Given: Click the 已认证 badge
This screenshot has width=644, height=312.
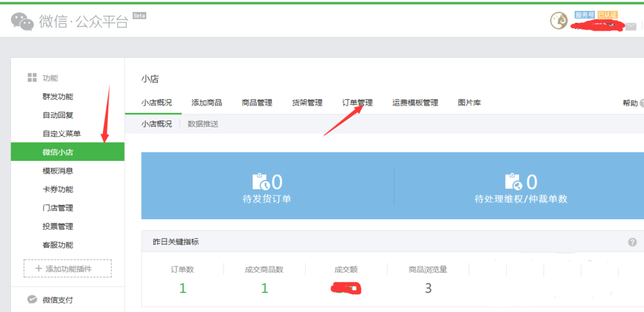Looking at the screenshot, I should [607, 15].
